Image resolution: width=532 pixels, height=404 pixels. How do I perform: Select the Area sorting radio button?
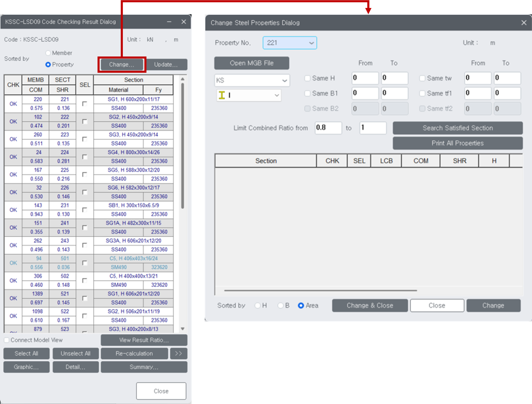[301, 305]
